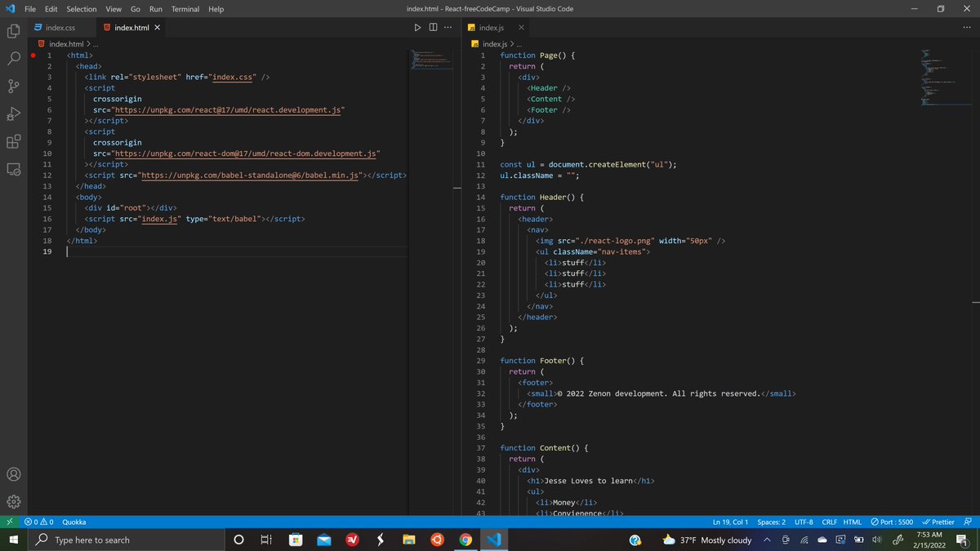The image size is (980, 551).
Task: Open the Edit menu
Action: click(51, 9)
